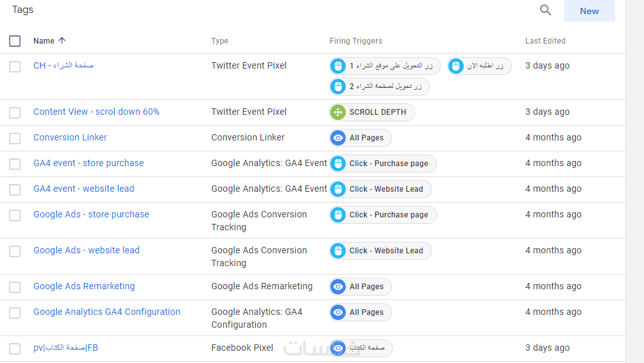The width and height of the screenshot is (644, 363).
Task: Click the SCROLL DEPTH trigger icon
Action: [338, 112]
